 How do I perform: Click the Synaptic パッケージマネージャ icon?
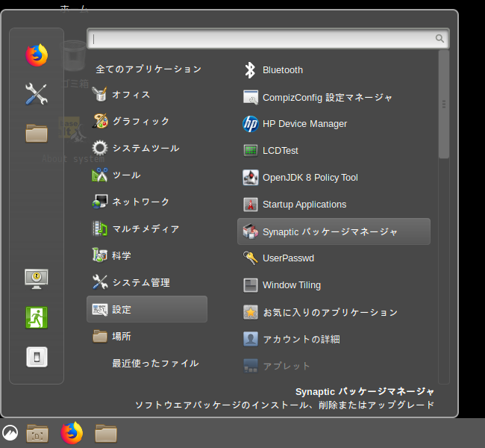[x=251, y=231]
